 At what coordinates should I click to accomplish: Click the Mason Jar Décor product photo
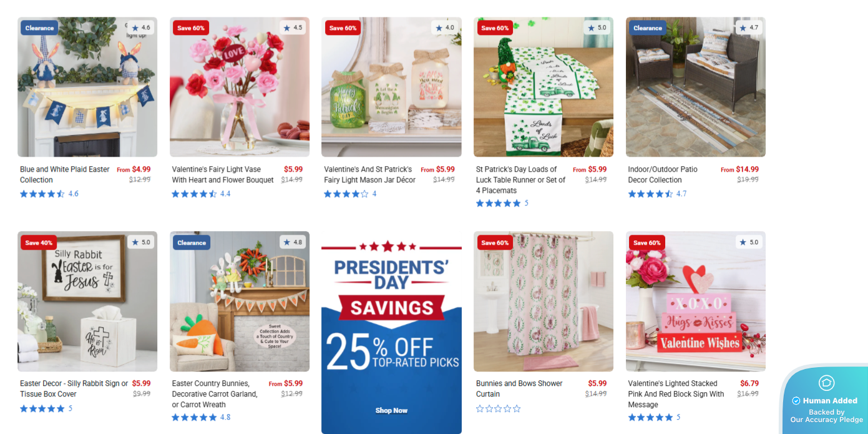tap(391, 87)
